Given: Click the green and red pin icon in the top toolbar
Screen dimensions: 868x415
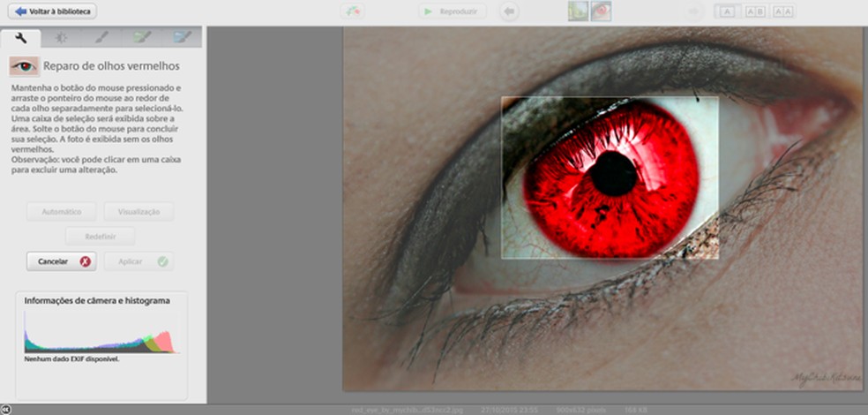Looking at the screenshot, I should pyautogui.click(x=353, y=11).
